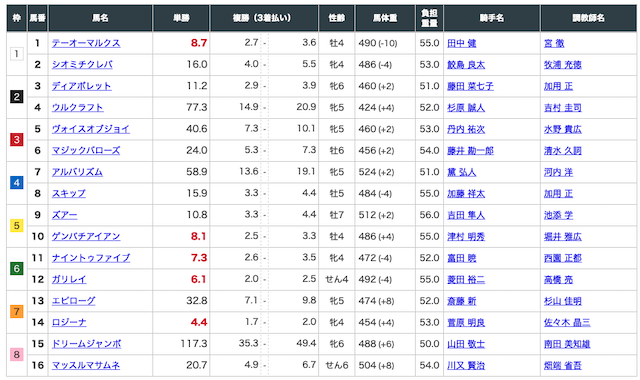Open jockey 菱田 裕二 profile
The height and width of the screenshot is (380, 640).
tap(466, 280)
